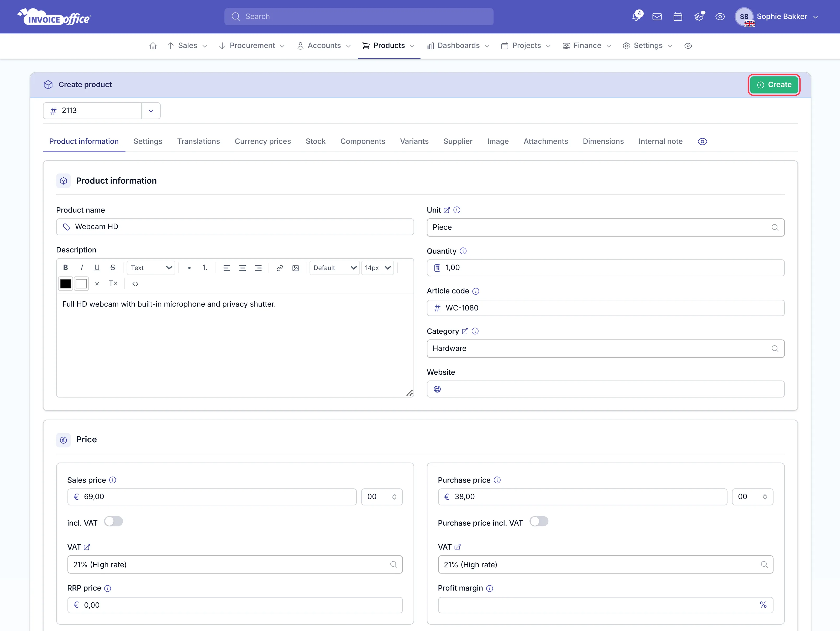This screenshot has height=631, width=840.
Task: Open the Sophie Bakker user menu
Action: coord(776,17)
